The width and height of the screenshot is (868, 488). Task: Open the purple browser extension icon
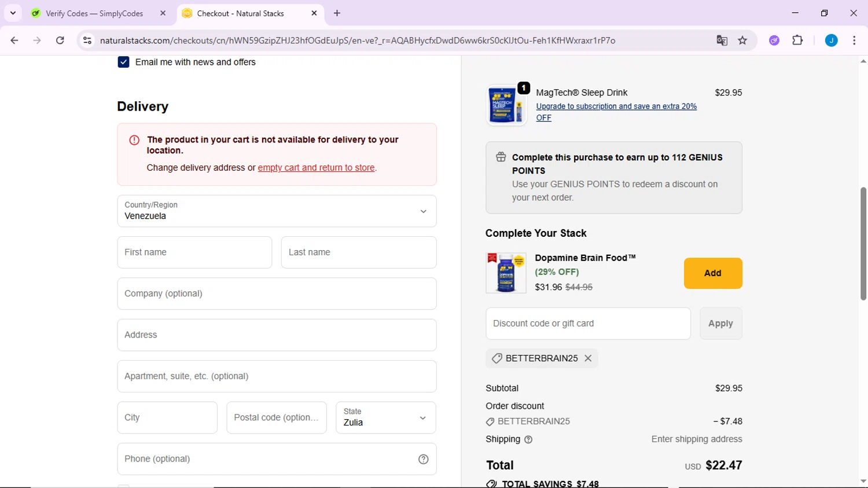pos(774,41)
